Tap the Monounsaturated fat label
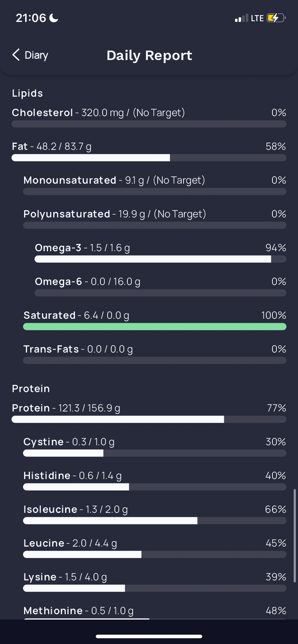 70,180
